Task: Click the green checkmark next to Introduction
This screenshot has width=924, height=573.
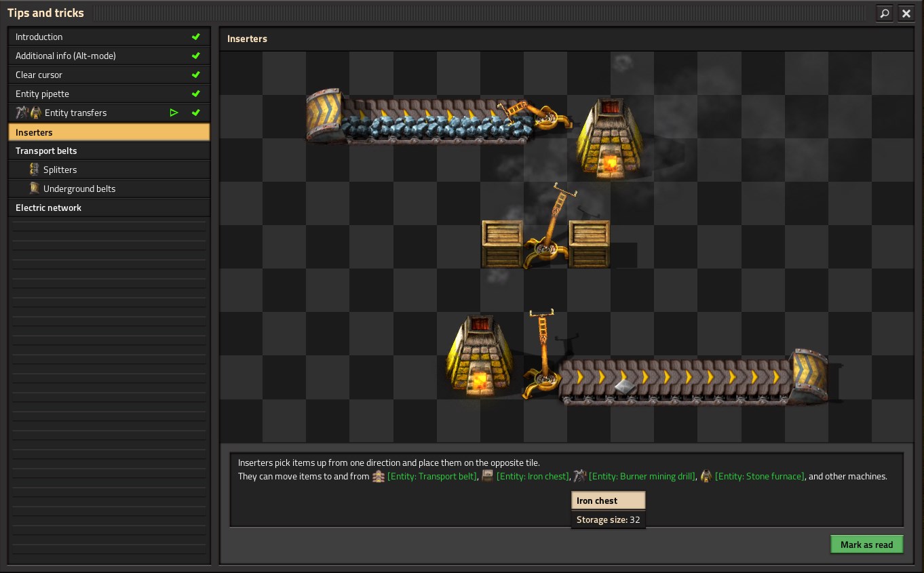Action: 196,37
